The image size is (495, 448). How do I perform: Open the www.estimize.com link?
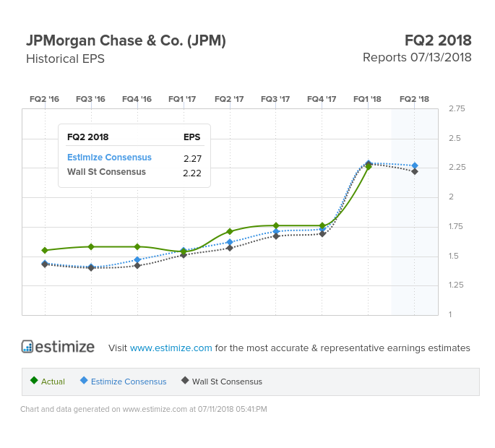pyautogui.click(x=171, y=348)
